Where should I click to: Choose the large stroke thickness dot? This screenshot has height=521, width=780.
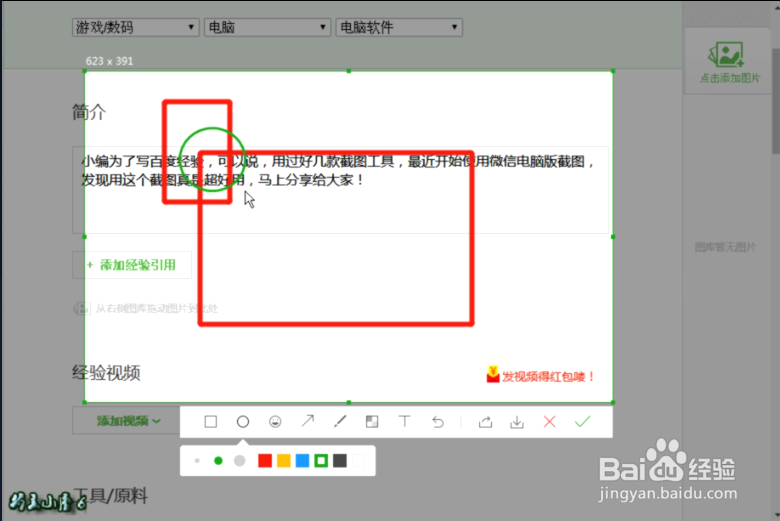coord(240,461)
